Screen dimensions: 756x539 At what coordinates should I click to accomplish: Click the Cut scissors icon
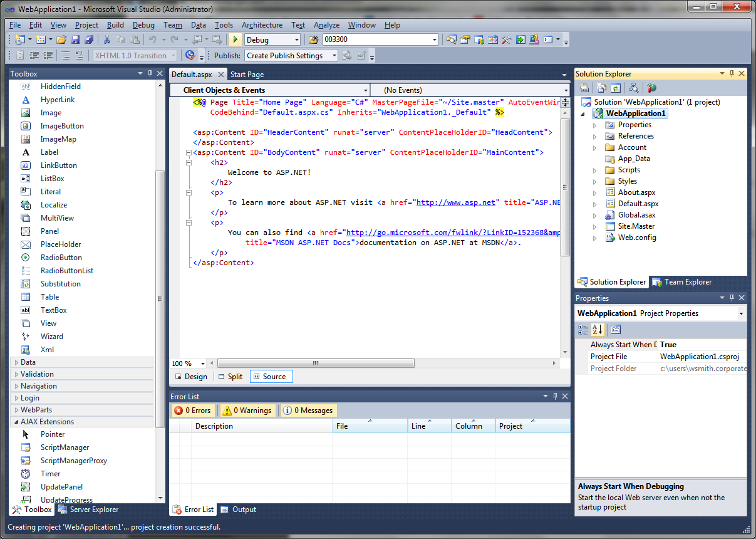(x=107, y=39)
